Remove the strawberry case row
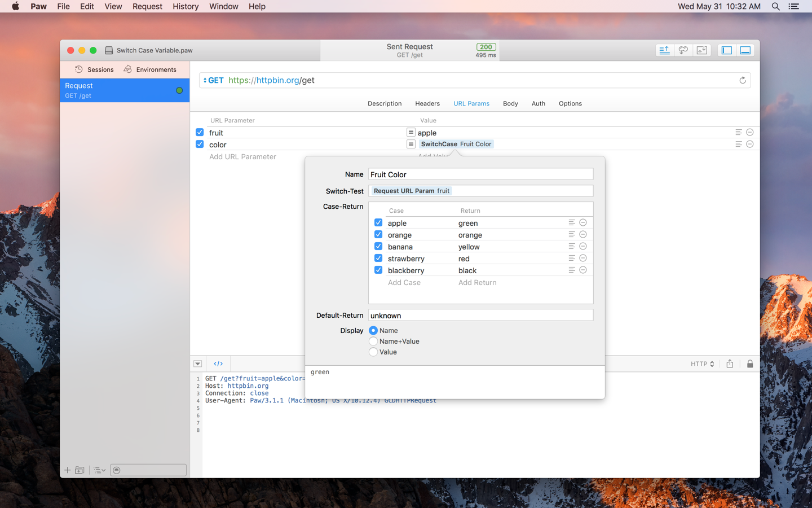812x508 pixels. click(x=583, y=259)
